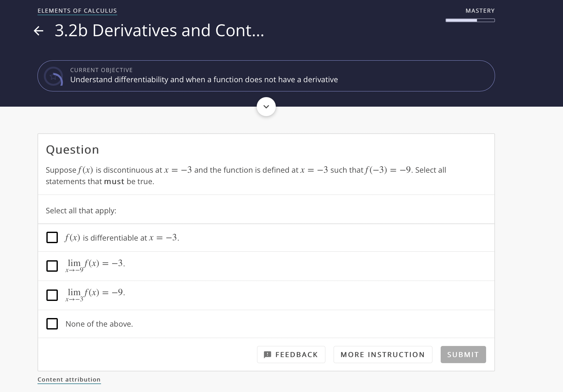Viewport: 563px width, 392px height.
Task: Click the feedback speech bubble icon
Action: point(267,354)
